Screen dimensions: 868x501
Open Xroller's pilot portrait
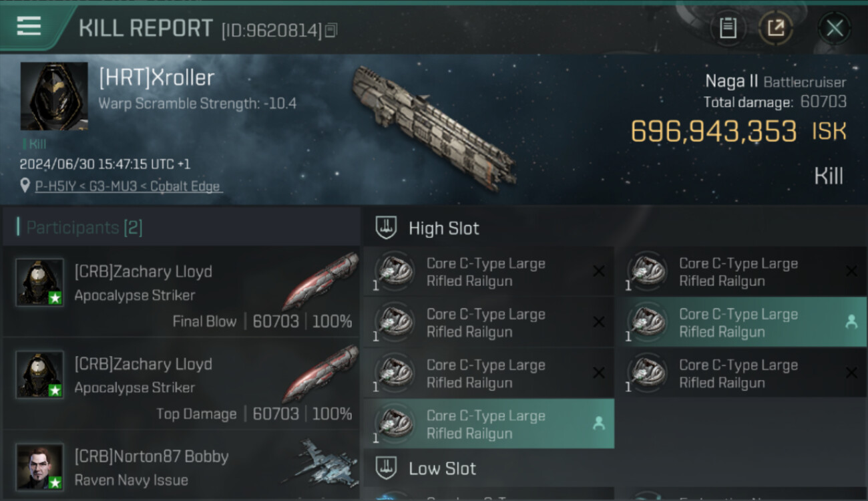click(x=54, y=96)
